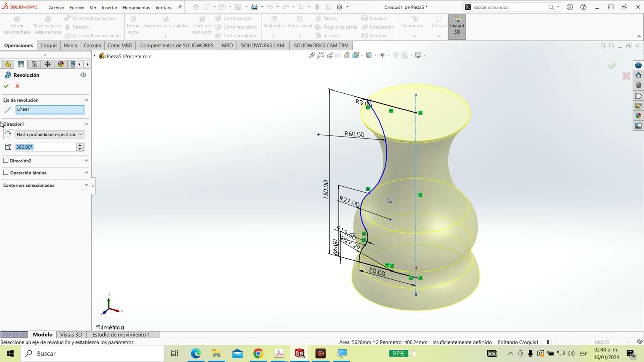Open the Herramientas menu
644x362 pixels.
[x=136, y=8]
